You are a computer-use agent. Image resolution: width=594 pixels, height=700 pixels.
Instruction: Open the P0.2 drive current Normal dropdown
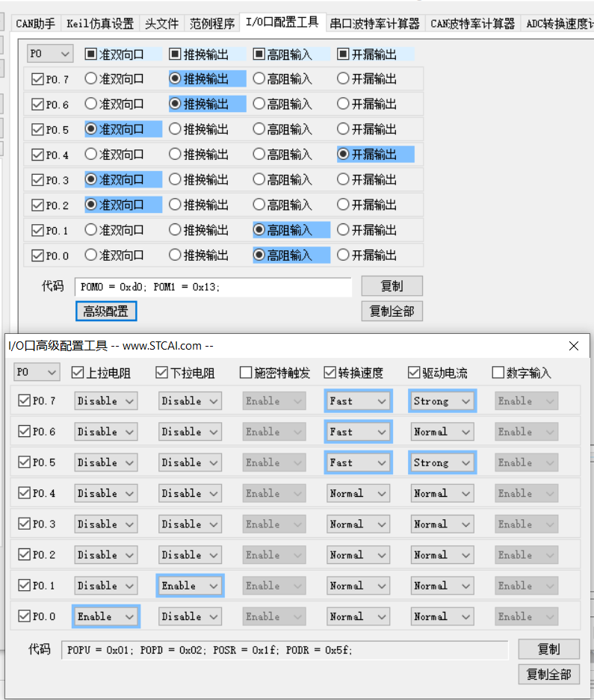(442, 555)
